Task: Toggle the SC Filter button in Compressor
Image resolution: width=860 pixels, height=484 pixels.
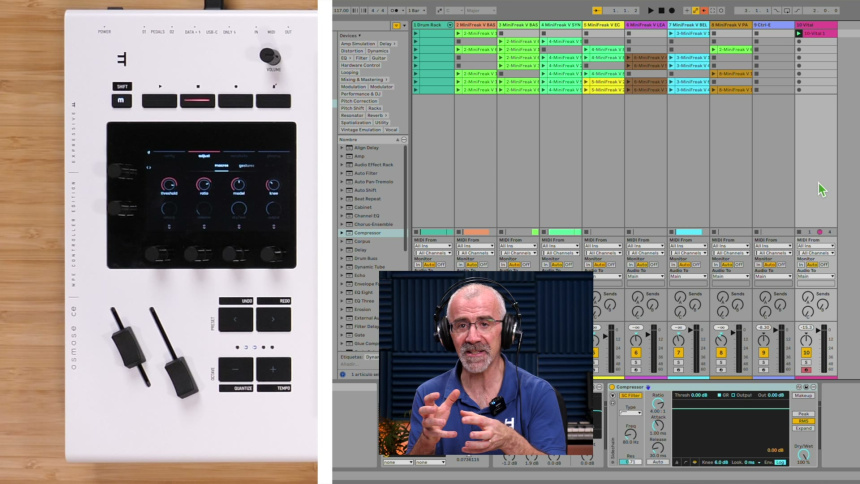Action: coord(631,396)
